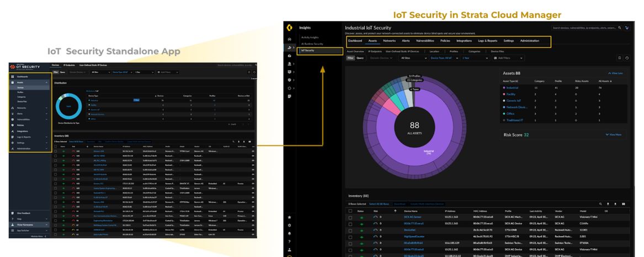This screenshot has width=644, height=257.
Task: Expand Risk Score with View More
Action: coord(614,135)
